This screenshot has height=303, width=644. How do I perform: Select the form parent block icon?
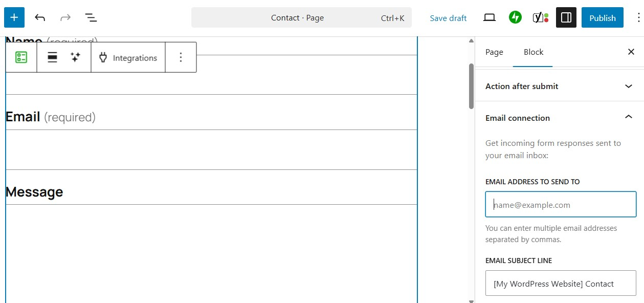coord(20,57)
